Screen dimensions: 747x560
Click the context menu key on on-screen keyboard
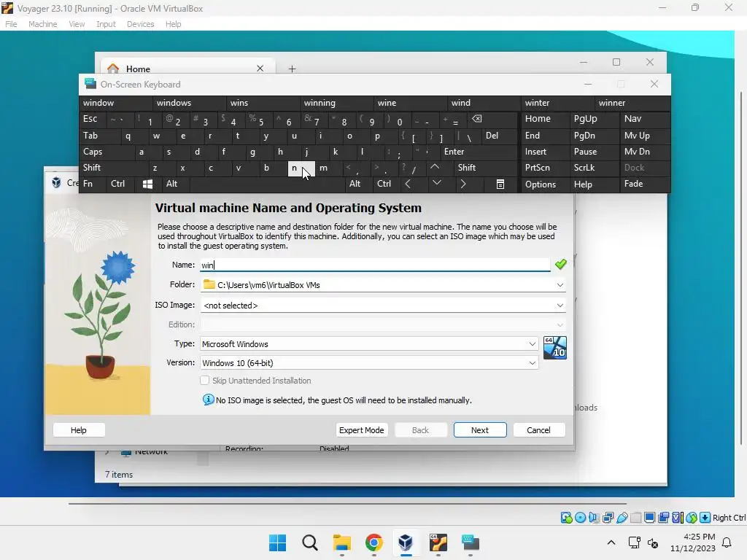pyautogui.click(x=500, y=184)
